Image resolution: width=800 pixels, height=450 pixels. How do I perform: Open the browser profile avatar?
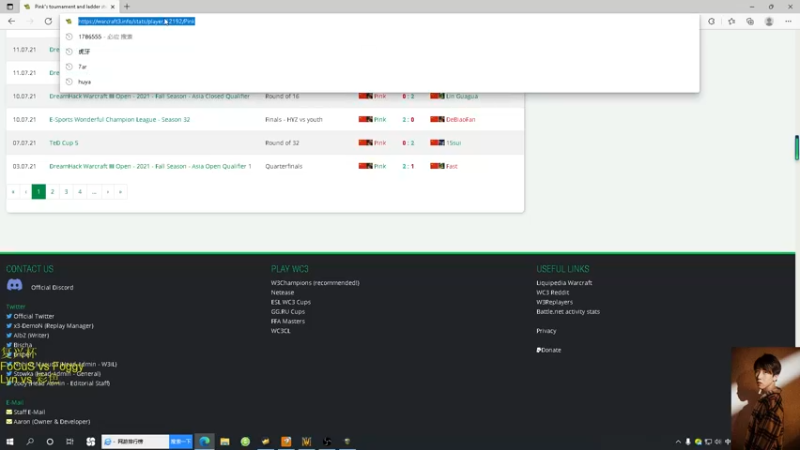[x=769, y=21]
